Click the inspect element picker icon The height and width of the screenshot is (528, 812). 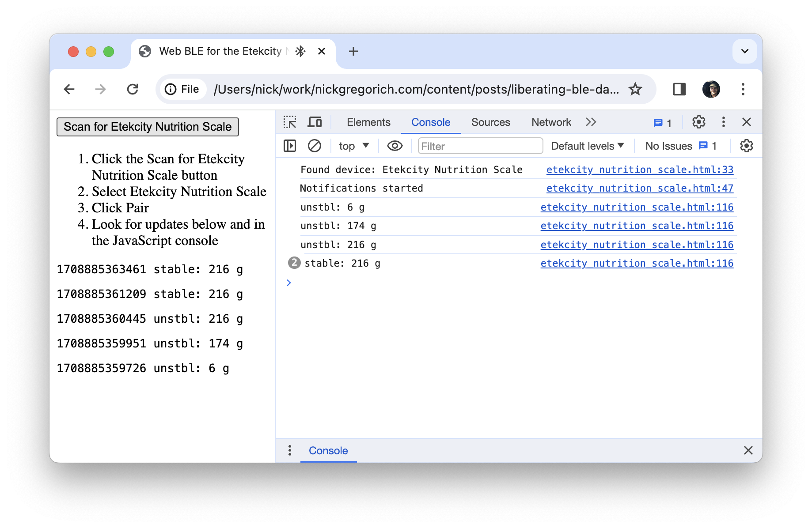290,122
